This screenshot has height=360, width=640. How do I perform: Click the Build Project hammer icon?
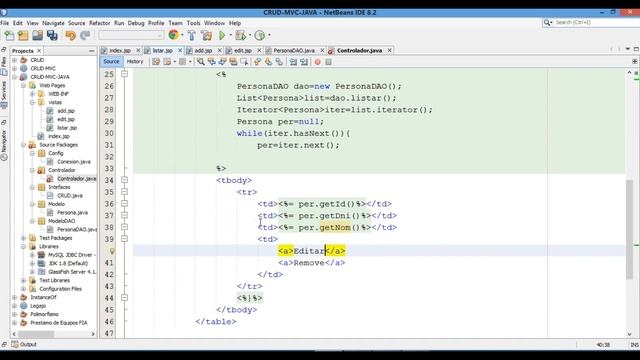pyautogui.click(x=191, y=36)
